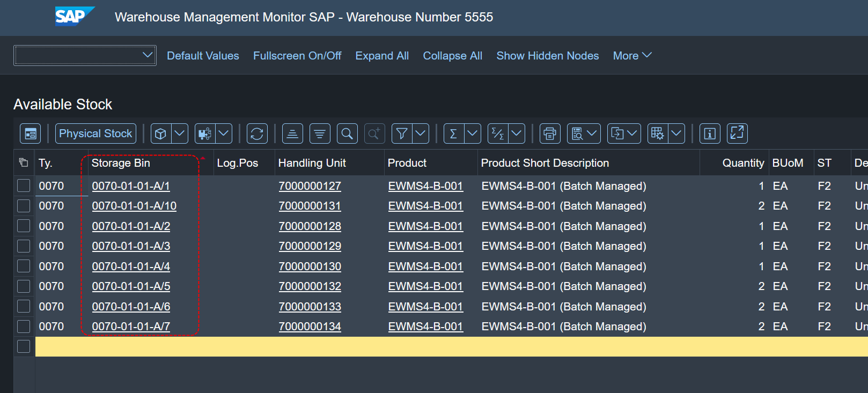Image resolution: width=868 pixels, height=393 pixels.
Task: Expand the command field dropdown arrow
Action: [148, 55]
